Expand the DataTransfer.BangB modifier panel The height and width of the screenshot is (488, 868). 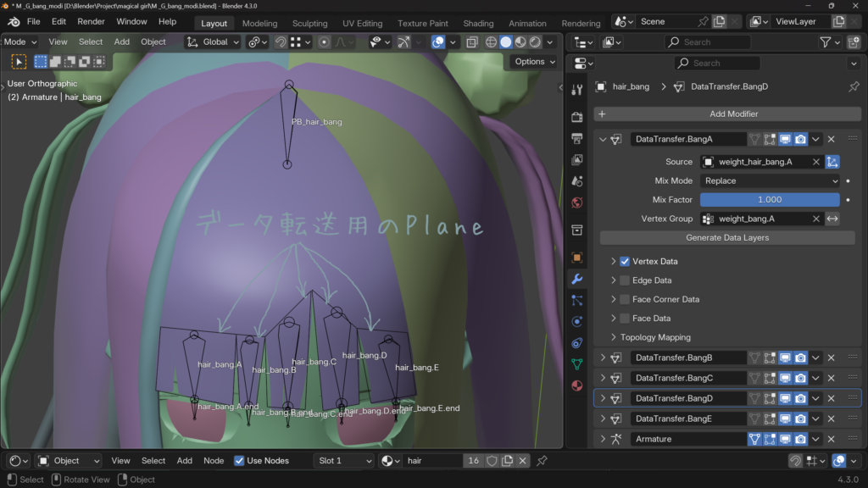click(x=603, y=358)
